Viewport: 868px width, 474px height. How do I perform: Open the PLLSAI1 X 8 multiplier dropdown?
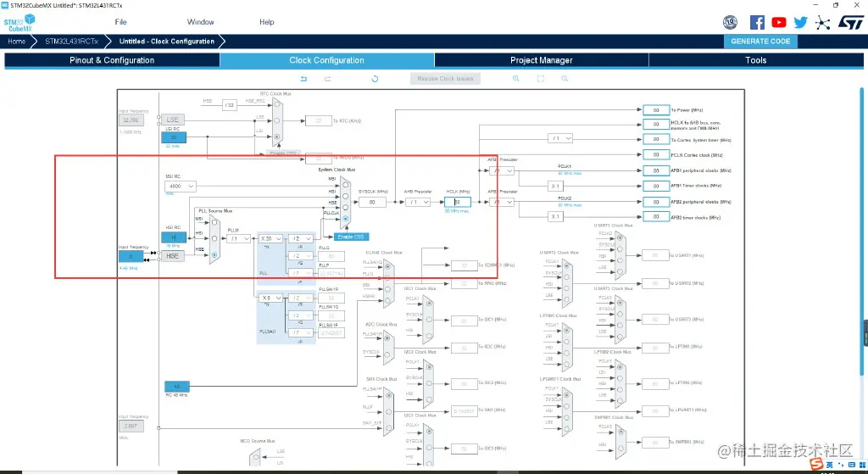(x=271, y=298)
